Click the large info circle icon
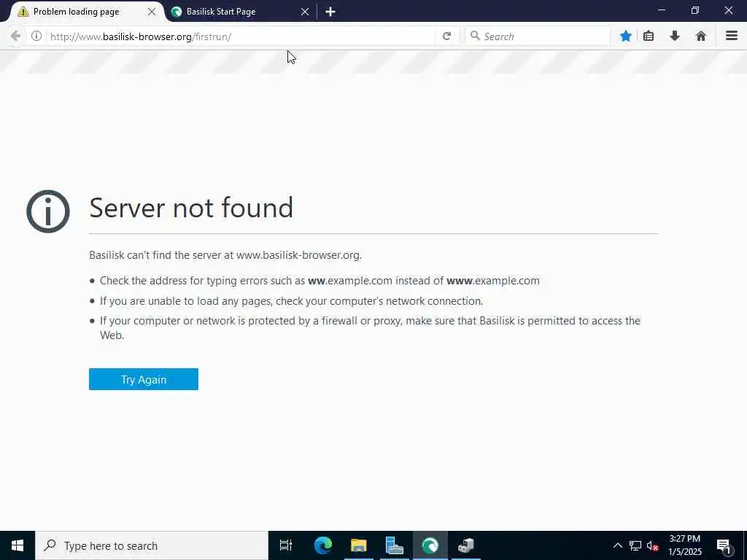The image size is (747, 560). coord(48,211)
